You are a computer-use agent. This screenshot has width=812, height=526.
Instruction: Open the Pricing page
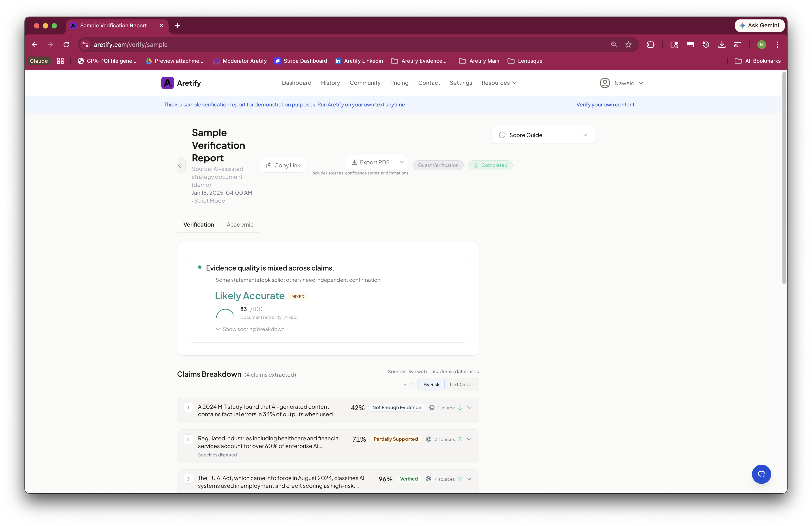399,83
